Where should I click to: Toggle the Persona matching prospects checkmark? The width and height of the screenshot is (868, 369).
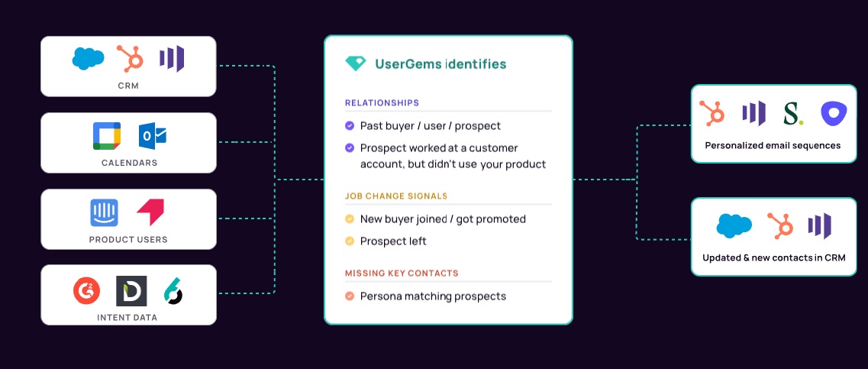click(x=350, y=296)
